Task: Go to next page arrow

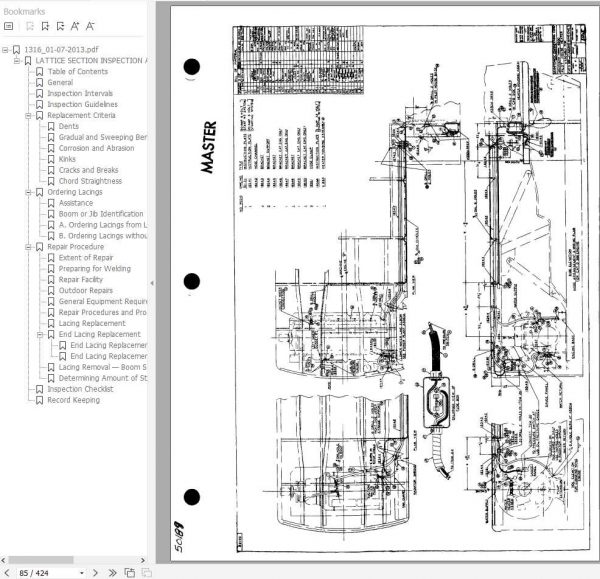Action: [x=95, y=572]
